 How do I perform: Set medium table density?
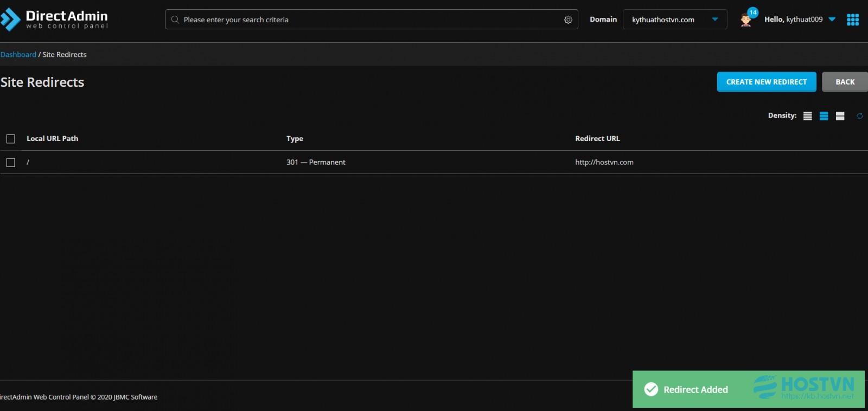click(x=824, y=116)
